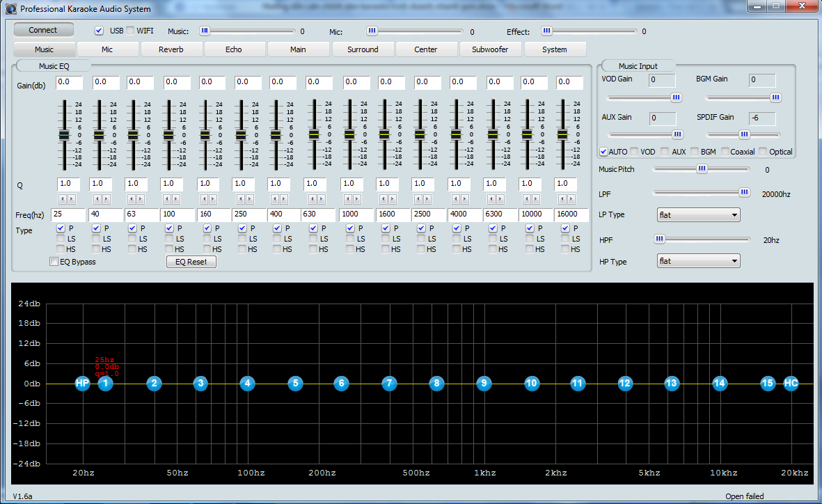Toggle the WIFI connection checkbox
822x504 pixels.
point(131,31)
